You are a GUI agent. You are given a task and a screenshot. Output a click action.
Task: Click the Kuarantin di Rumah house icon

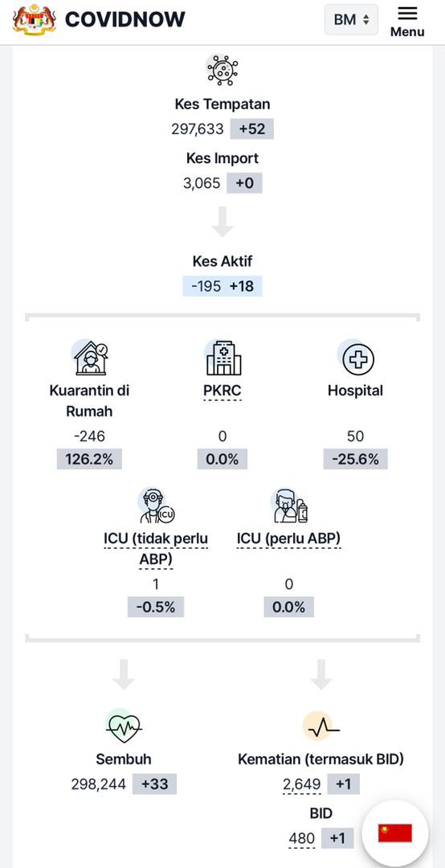pyautogui.click(x=90, y=358)
